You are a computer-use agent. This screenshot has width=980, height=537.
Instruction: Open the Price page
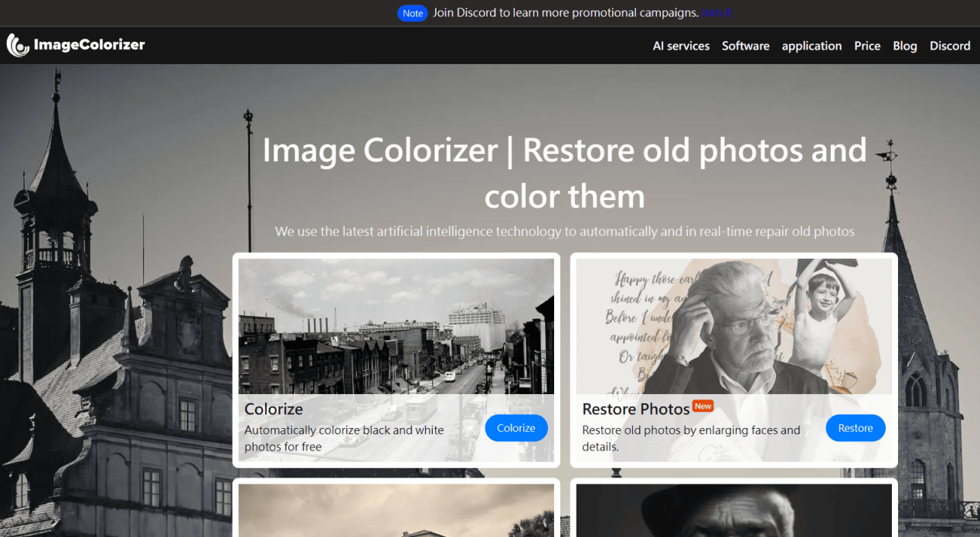[x=867, y=46]
